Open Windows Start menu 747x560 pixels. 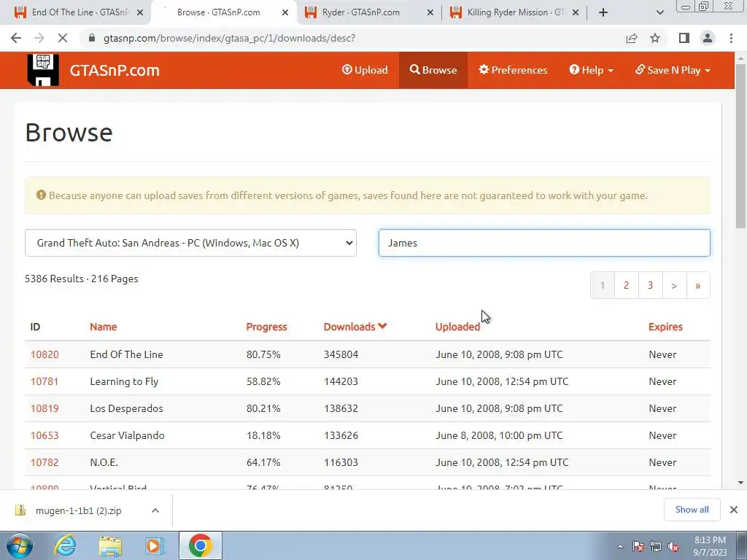20,545
